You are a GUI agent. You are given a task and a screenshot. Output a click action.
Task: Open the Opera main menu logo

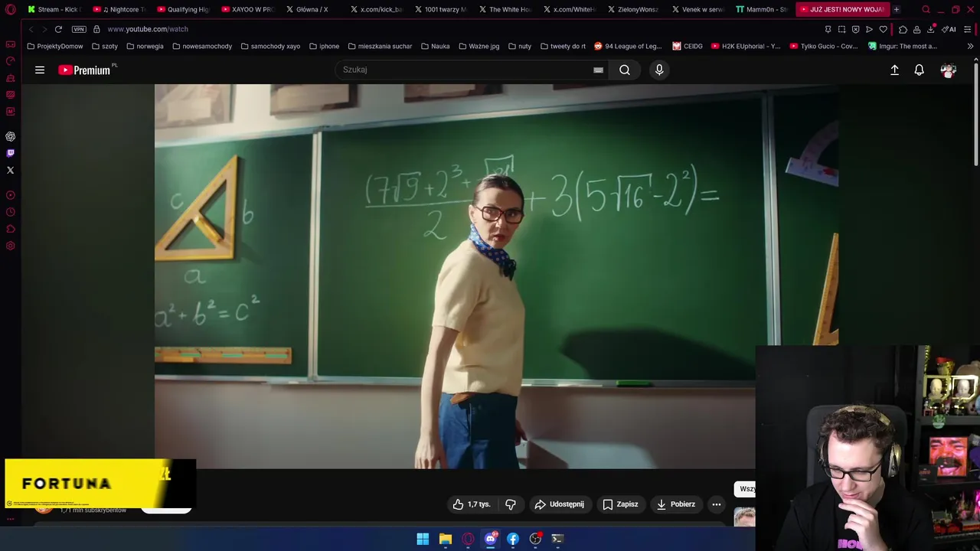click(x=10, y=9)
